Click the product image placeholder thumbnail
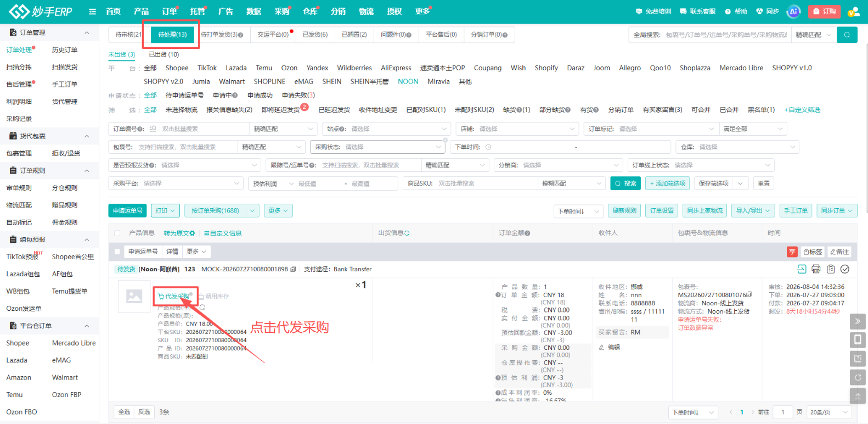 click(134, 297)
